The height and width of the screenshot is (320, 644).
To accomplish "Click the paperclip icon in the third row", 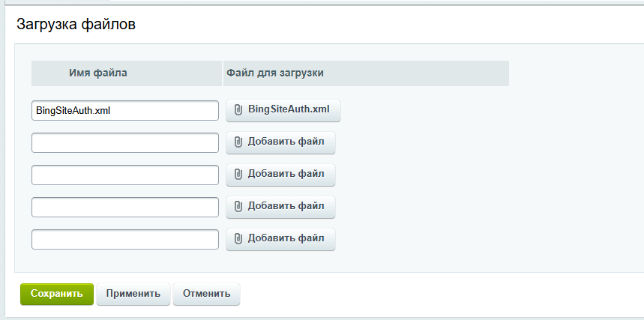I will click(x=238, y=174).
